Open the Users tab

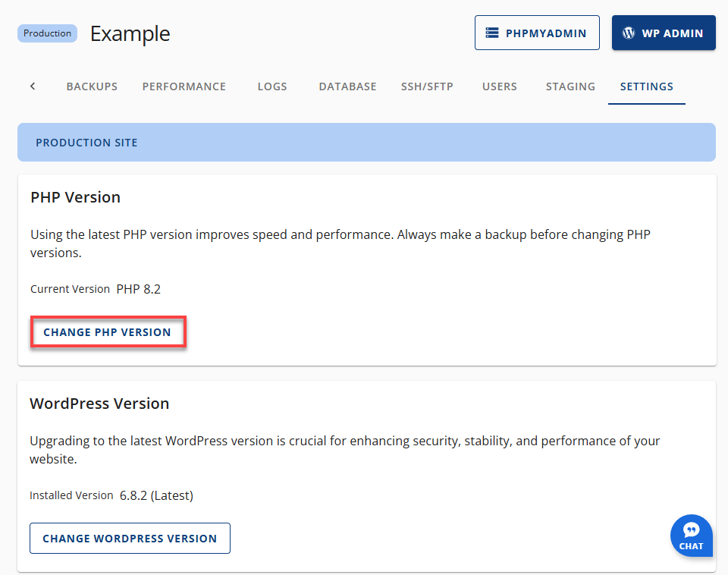pos(499,86)
